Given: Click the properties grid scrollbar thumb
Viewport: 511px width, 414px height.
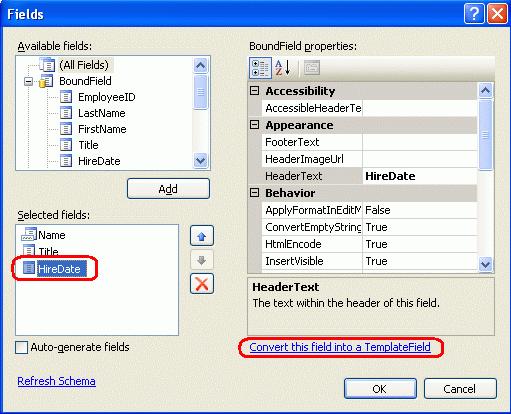Looking at the screenshot, I should (x=485, y=135).
